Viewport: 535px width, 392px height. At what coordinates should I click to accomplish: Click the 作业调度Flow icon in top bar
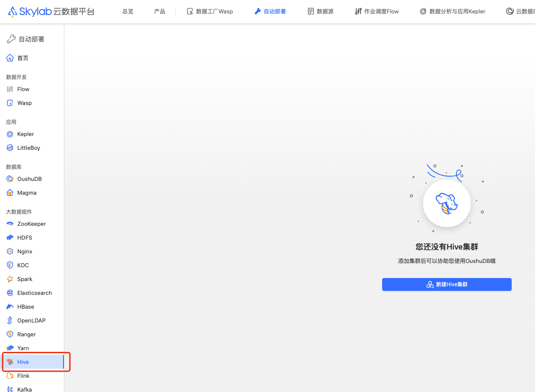[x=358, y=12]
